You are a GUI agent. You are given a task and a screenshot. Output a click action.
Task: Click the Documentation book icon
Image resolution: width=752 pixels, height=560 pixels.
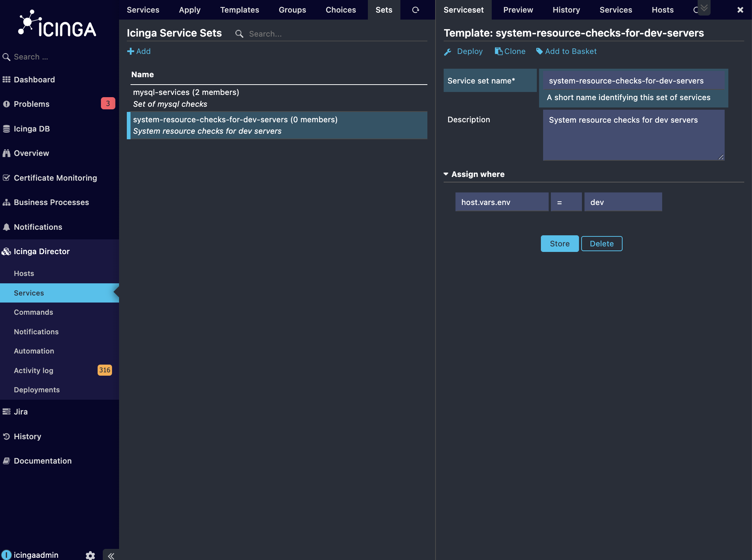6,461
